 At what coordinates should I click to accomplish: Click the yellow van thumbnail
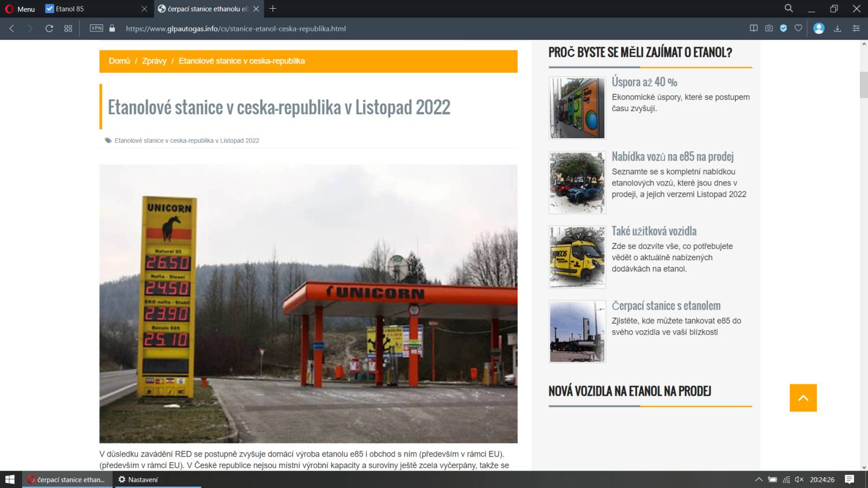pyautogui.click(x=577, y=257)
